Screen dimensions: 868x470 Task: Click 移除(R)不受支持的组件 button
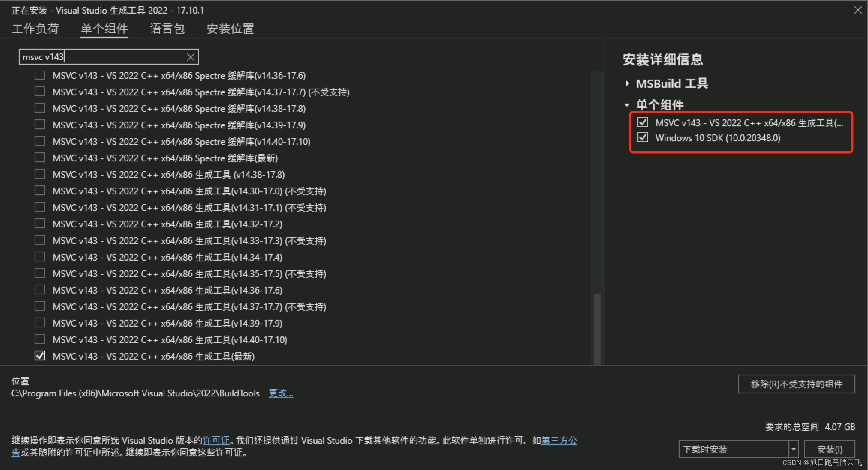(x=796, y=384)
